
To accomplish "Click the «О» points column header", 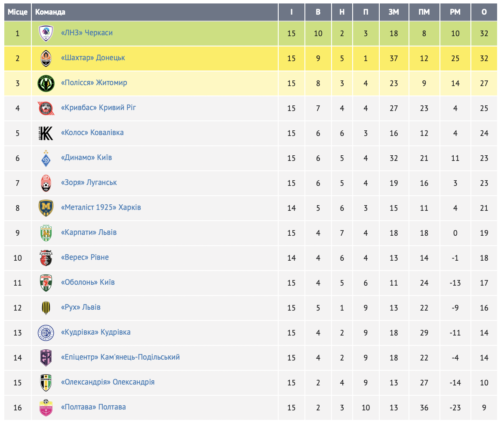I will click(484, 12).
